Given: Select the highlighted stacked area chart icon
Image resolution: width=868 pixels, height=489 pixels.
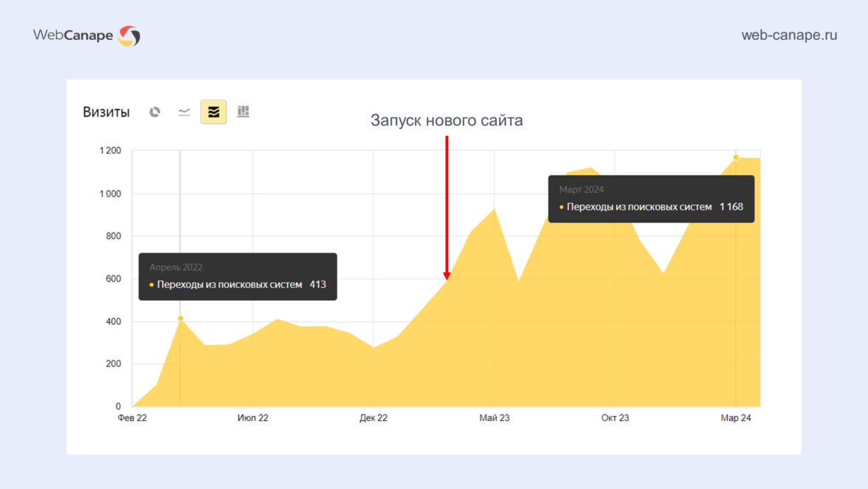Looking at the screenshot, I should click(213, 112).
